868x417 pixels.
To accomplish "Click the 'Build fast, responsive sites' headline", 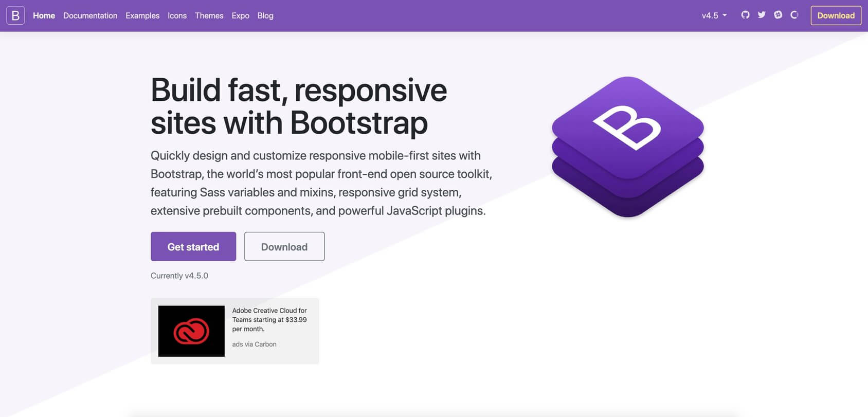I will [x=299, y=106].
